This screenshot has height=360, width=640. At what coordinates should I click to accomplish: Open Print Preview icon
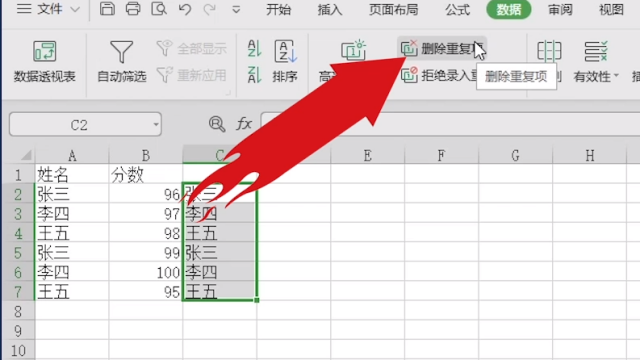click(159, 9)
